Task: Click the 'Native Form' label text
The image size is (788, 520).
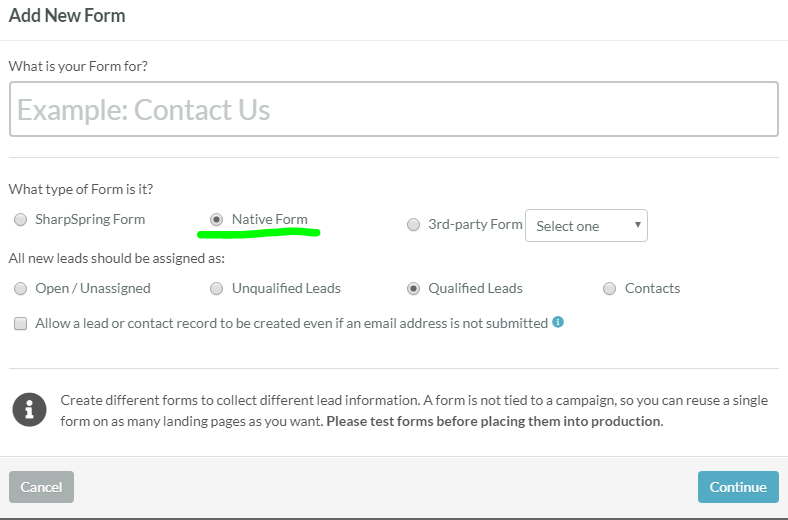Action: tap(270, 220)
